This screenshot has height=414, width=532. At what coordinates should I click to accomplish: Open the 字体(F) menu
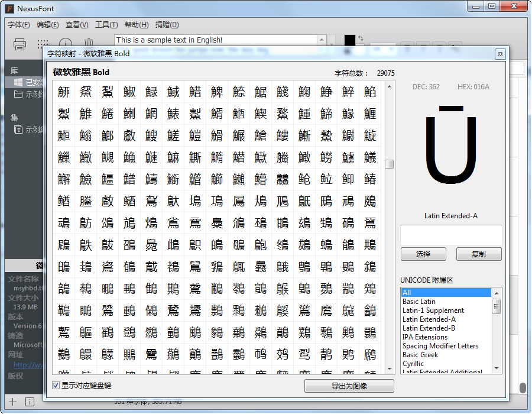(x=19, y=25)
